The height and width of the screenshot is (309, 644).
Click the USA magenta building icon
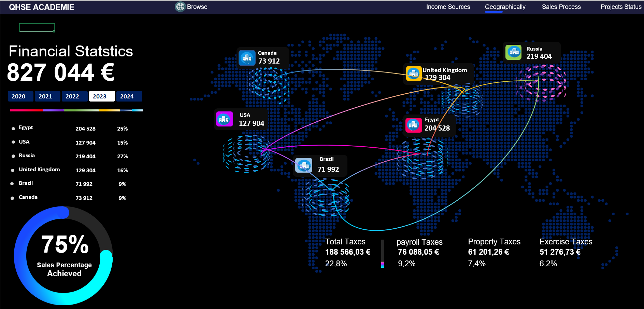(224, 119)
